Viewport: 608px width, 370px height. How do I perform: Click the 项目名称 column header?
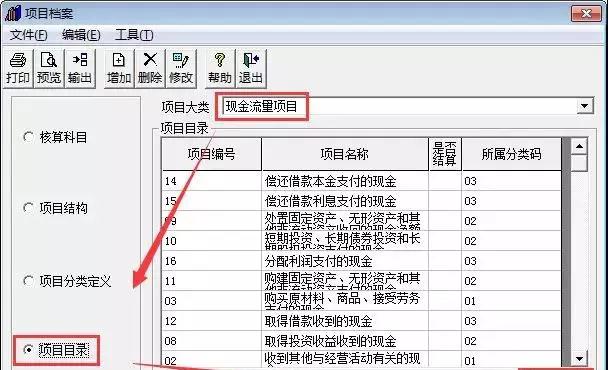[x=345, y=154]
